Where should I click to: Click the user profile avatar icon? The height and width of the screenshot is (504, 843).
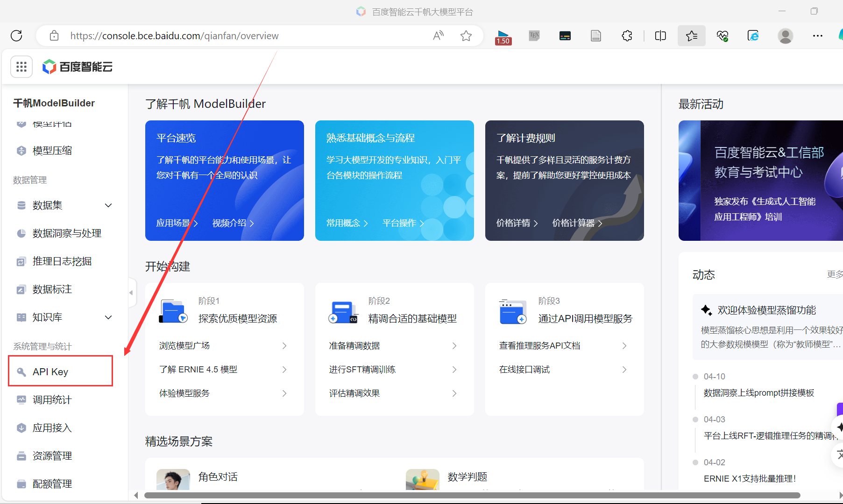785,35
